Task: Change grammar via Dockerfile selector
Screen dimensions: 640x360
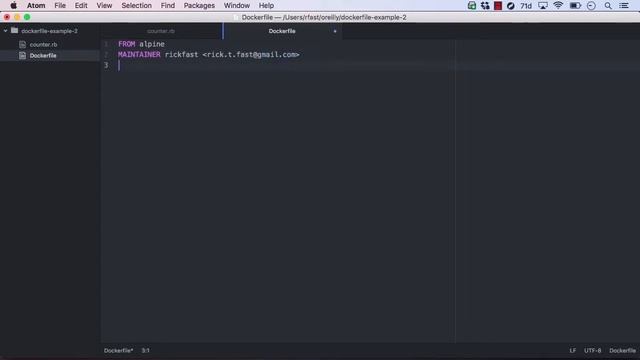Action: (622, 350)
